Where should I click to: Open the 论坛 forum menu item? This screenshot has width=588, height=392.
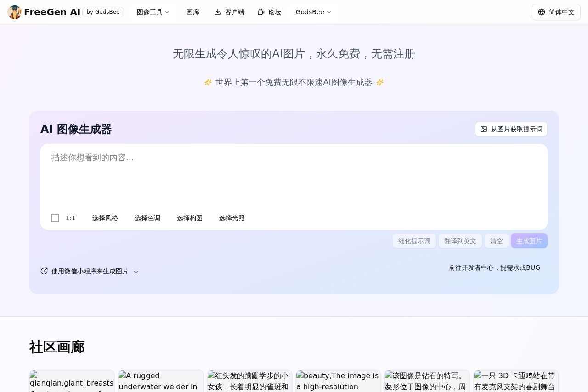click(x=274, y=12)
